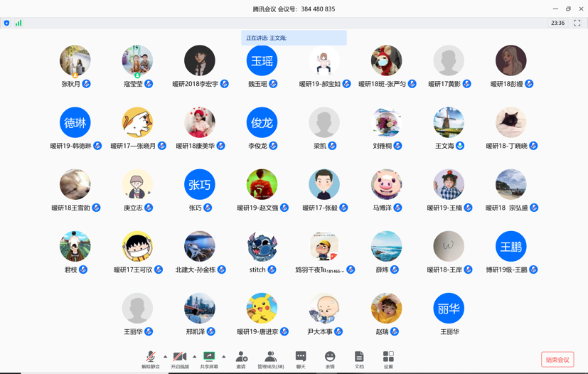The height and width of the screenshot is (374, 588).
Task: Open the chat (聊天) panel
Action: coord(300,358)
